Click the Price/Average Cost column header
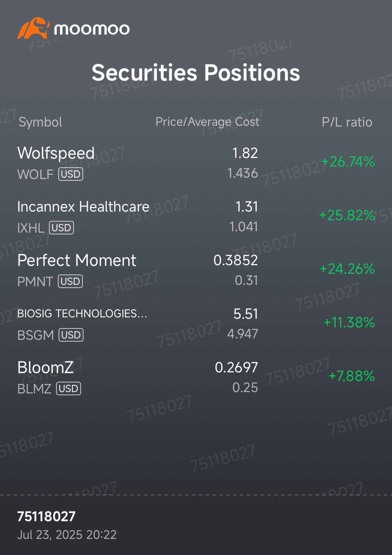Image resolution: width=392 pixels, height=555 pixels. 207,122
